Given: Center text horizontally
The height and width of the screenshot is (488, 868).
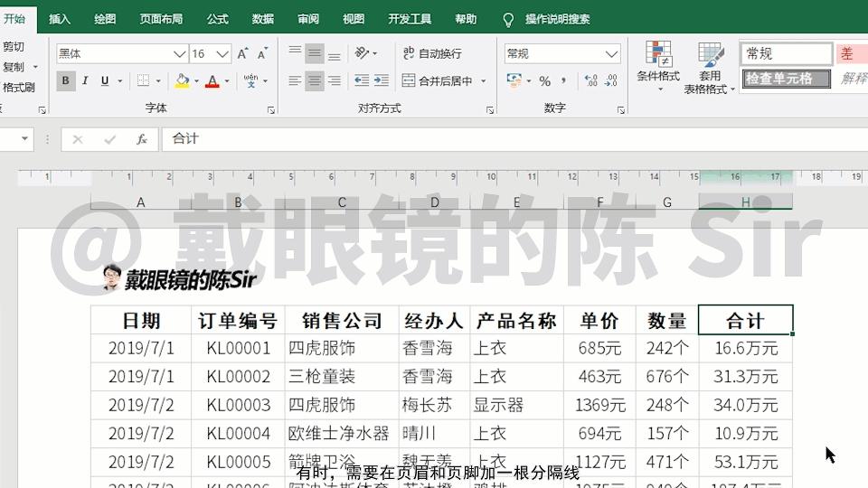Looking at the screenshot, I should [315, 80].
